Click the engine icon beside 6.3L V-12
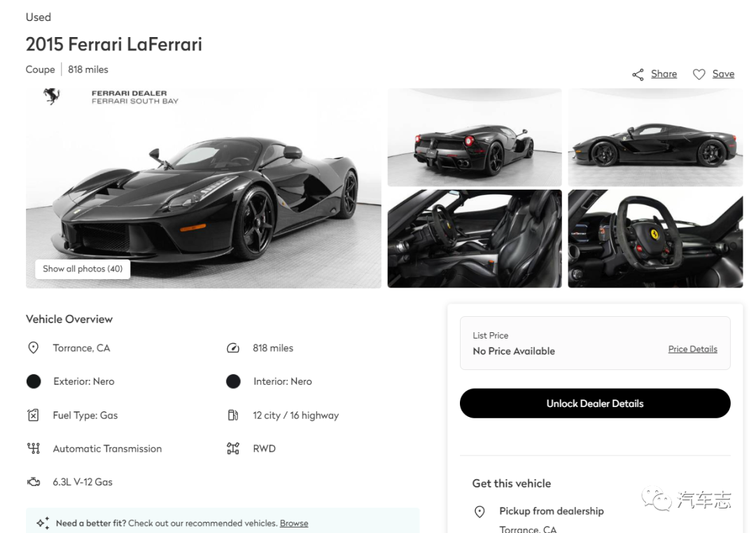Viewport: 756px width, 533px height. (34, 481)
